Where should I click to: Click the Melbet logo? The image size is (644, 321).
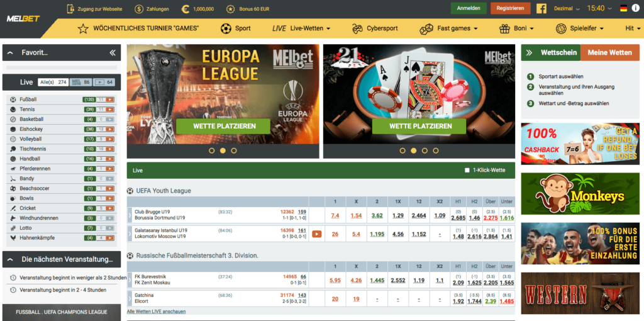click(x=23, y=19)
